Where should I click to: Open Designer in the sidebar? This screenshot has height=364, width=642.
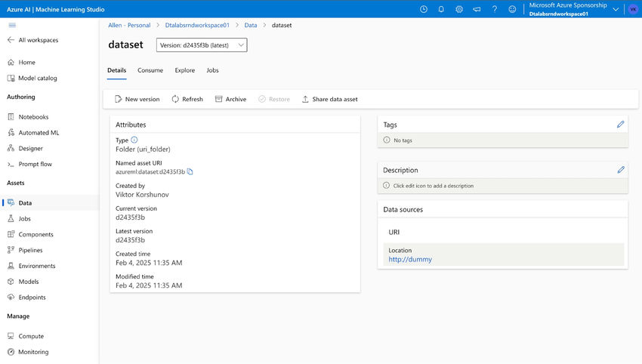tap(30, 149)
